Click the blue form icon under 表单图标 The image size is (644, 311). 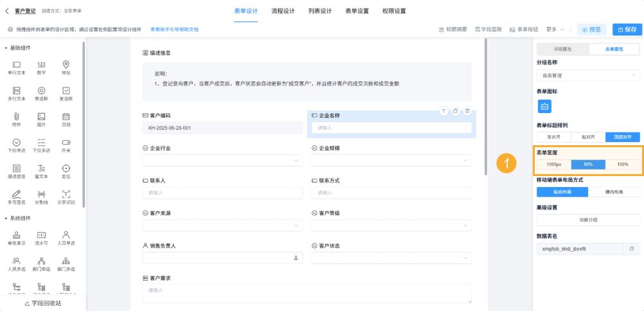tap(544, 107)
